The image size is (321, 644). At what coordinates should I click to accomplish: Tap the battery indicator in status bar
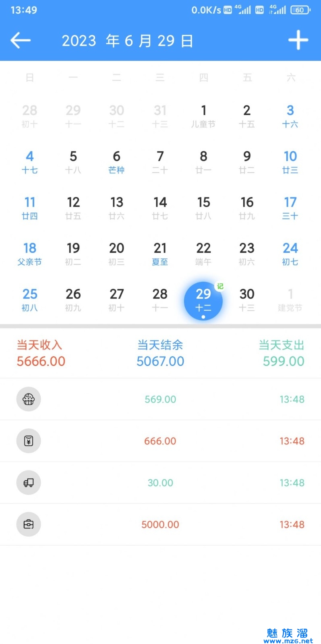(300, 10)
